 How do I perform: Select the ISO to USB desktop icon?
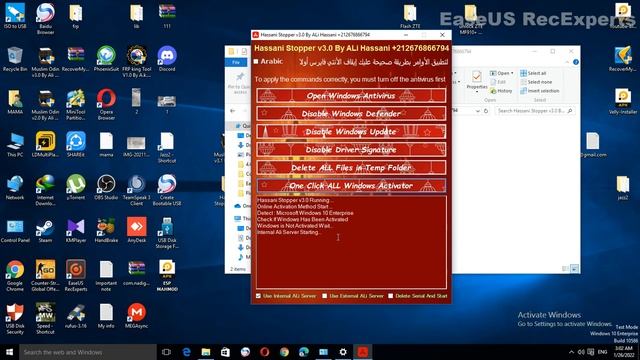[x=15, y=16]
